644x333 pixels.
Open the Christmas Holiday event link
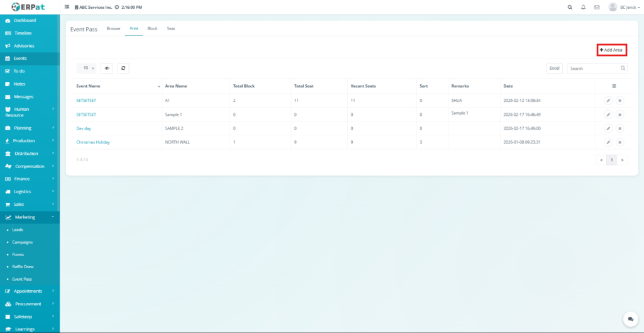93,142
